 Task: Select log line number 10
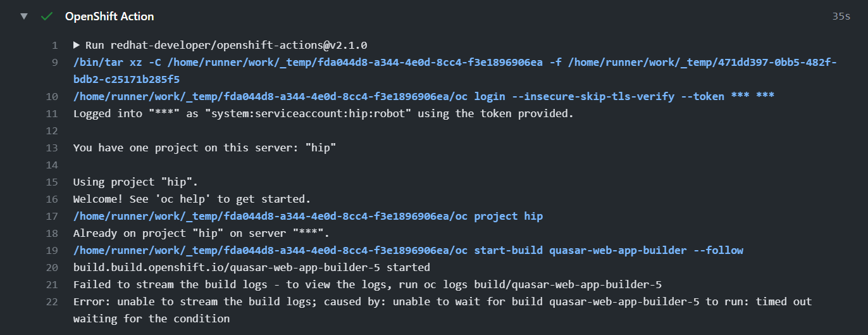tap(52, 97)
